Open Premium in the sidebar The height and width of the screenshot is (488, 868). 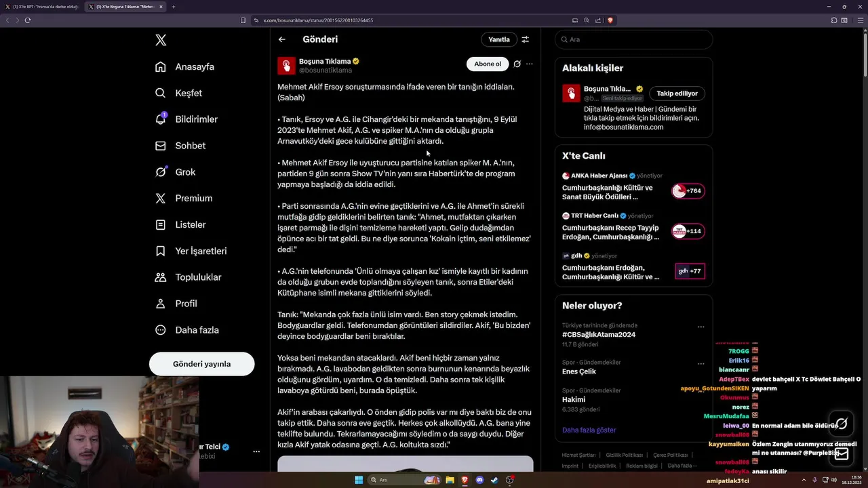[183, 199]
